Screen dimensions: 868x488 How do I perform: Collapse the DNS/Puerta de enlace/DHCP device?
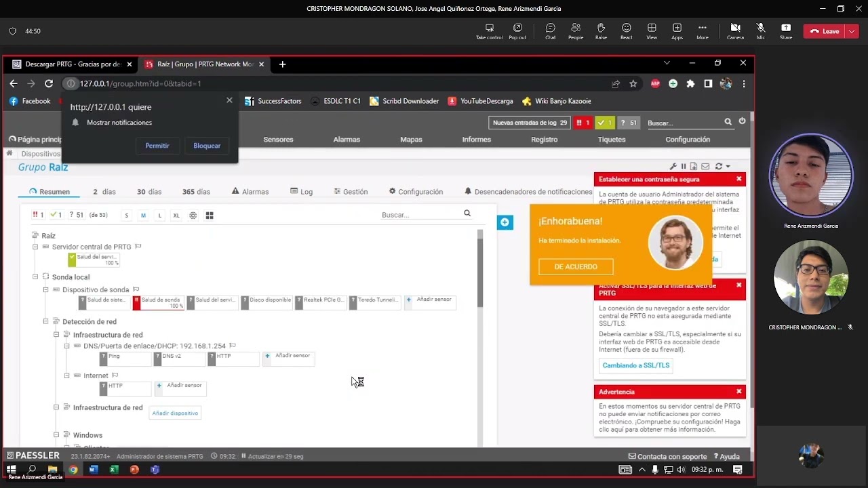point(67,346)
